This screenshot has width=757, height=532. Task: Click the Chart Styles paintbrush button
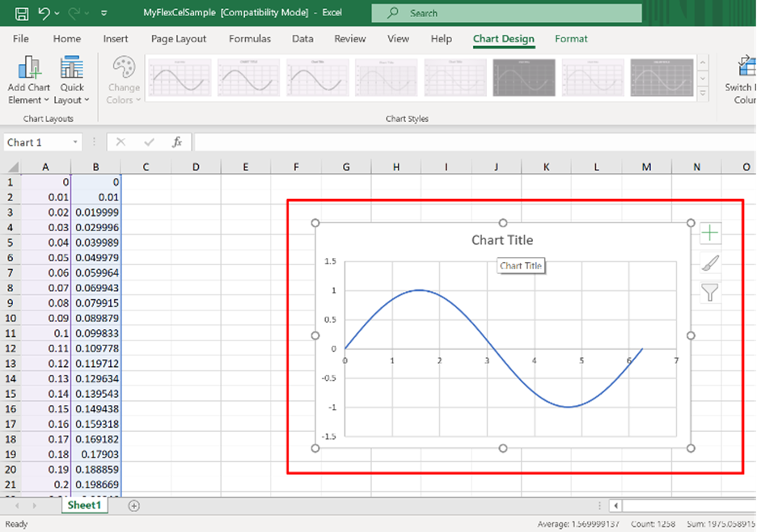coord(710,263)
